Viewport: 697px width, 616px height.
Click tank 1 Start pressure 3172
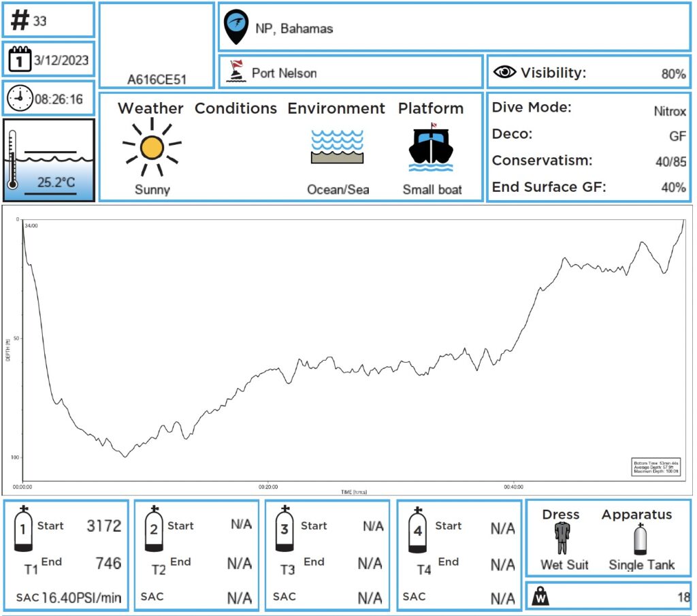click(x=103, y=526)
